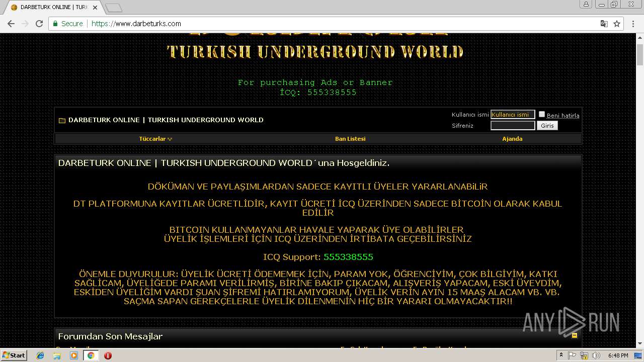Bookmark this page with the star icon

(617, 24)
